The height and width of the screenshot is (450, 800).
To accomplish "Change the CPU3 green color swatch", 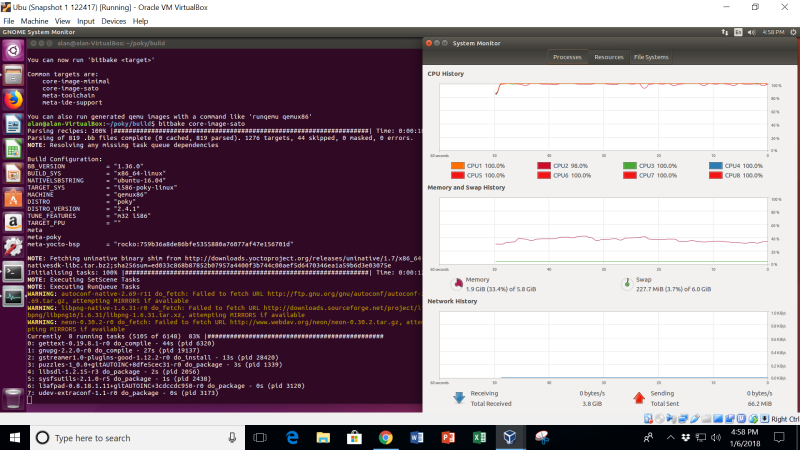I will [x=630, y=166].
